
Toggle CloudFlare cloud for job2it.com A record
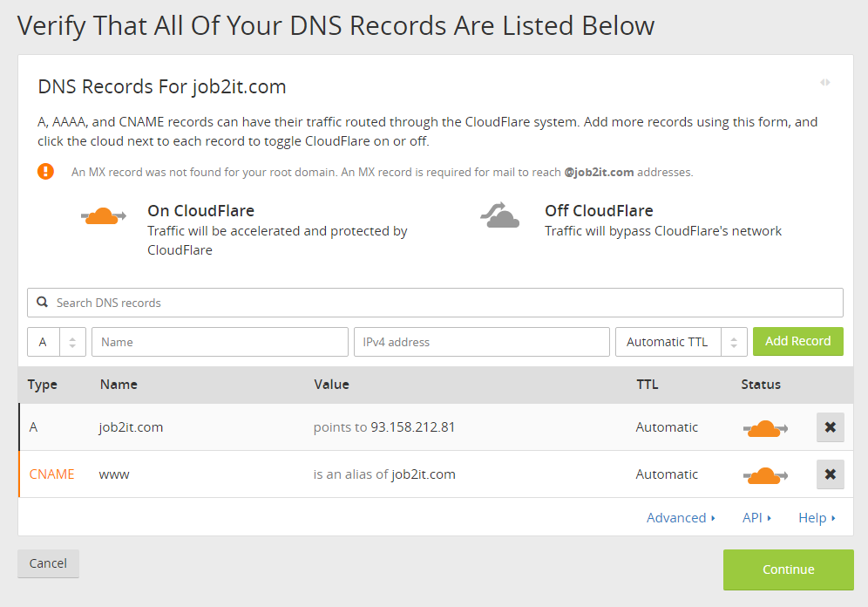click(765, 428)
